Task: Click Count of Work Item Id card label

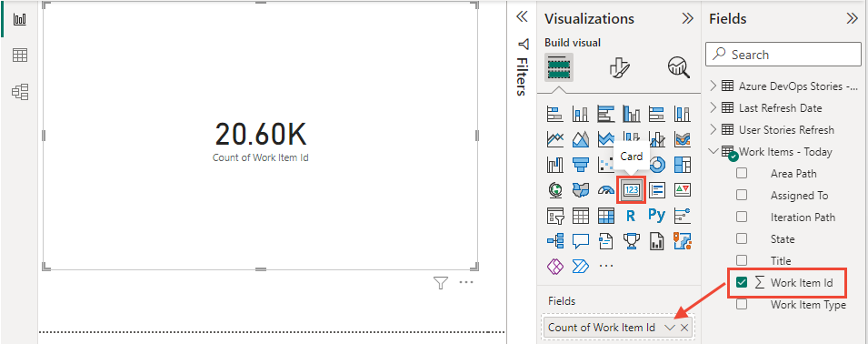Action: click(x=261, y=157)
